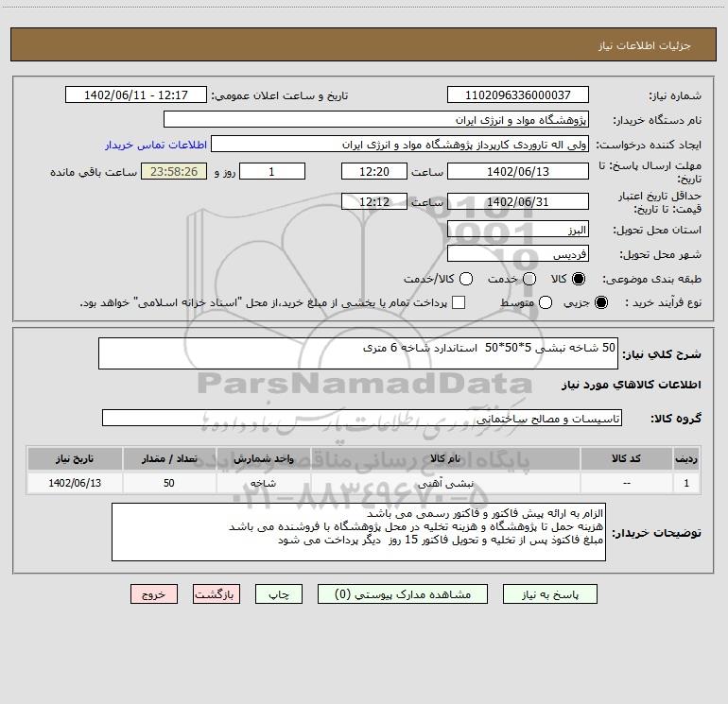Click the ردیف column header
728x704 pixels.
686,458
